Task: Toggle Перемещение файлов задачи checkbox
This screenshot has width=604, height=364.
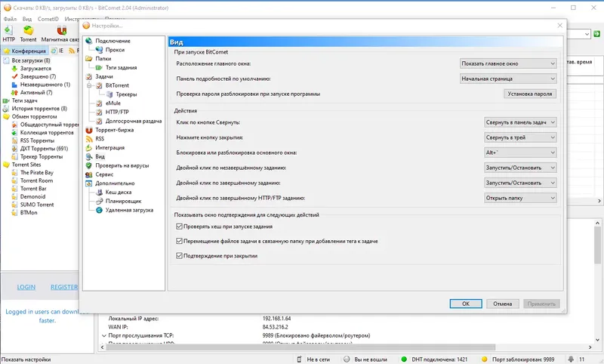Action: point(179,241)
